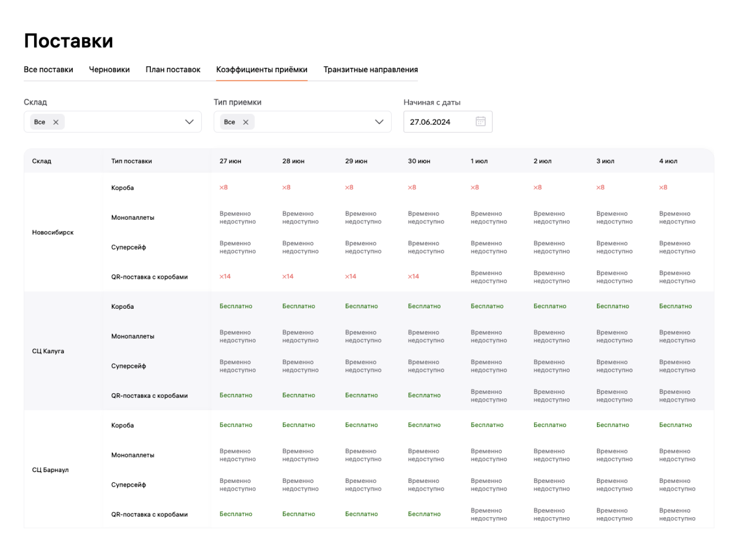Click QR-поставка с коробами label for Новосибирск
The image size is (738, 560).
coord(149,277)
